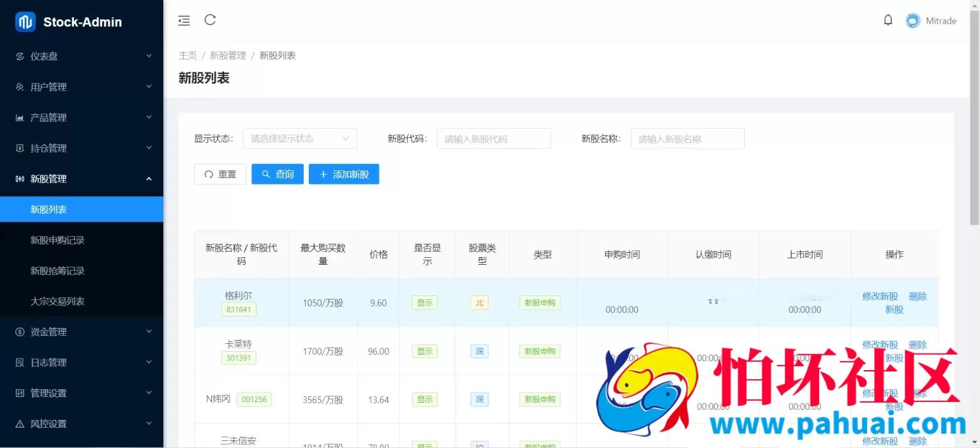Click the Stock-Admin logo icon

click(26, 22)
